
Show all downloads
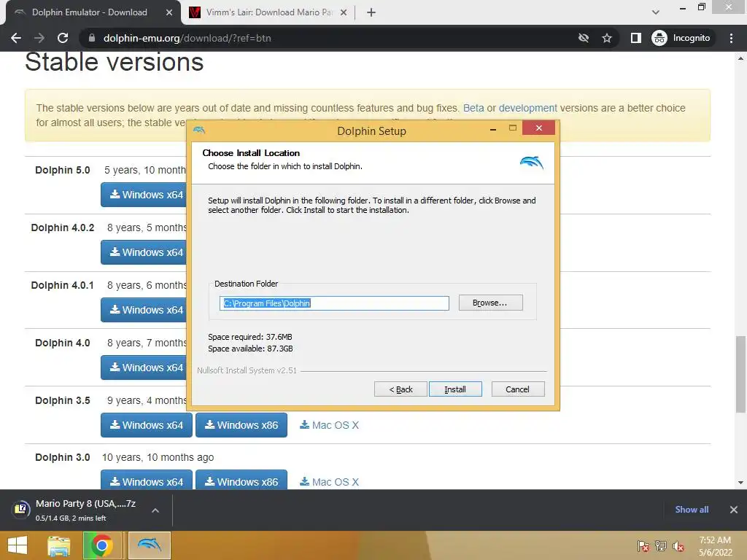pyautogui.click(x=692, y=510)
